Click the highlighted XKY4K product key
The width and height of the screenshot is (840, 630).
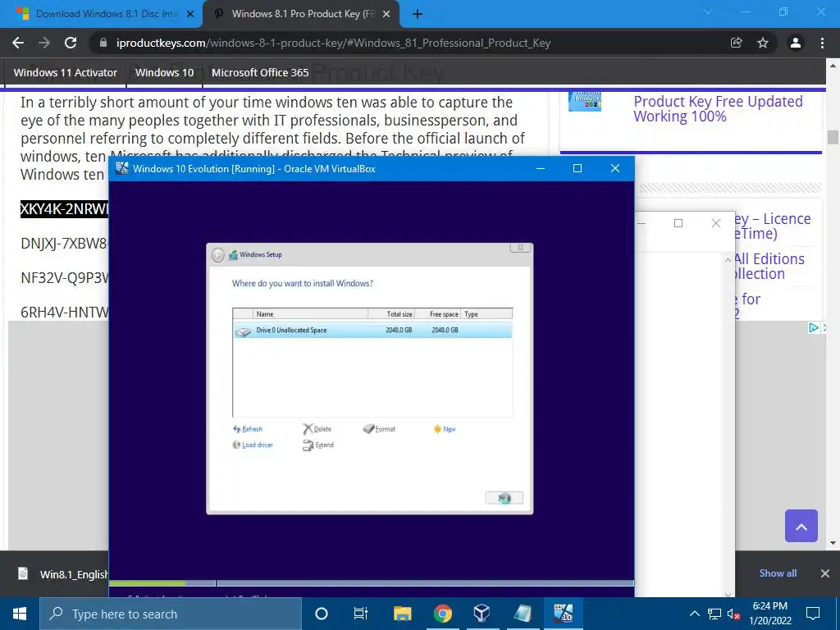point(64,208)
